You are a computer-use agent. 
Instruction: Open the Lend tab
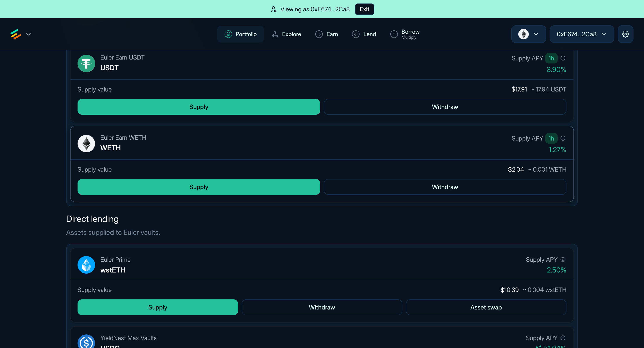coord(364,34)
